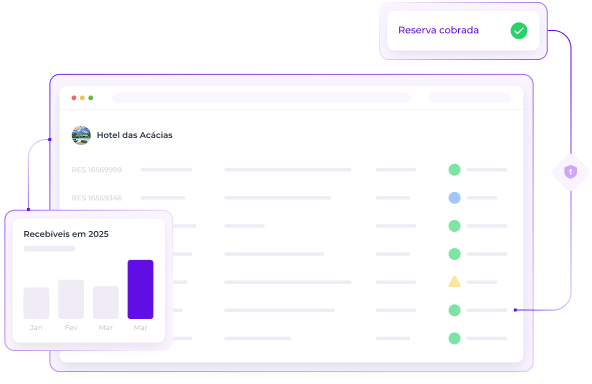Screen dimensions: 592x384
Task: Click the red window close dot
Action: (x=74, y=98)
